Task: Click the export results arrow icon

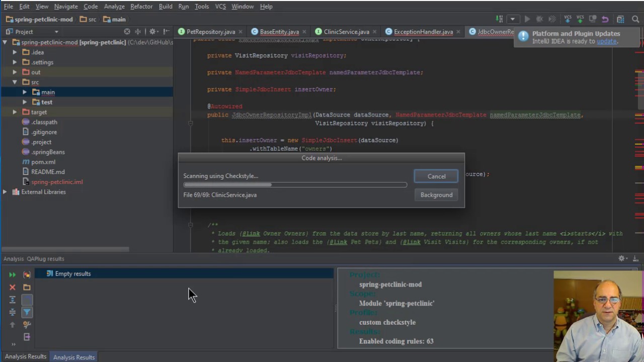Action: point(27,337)
